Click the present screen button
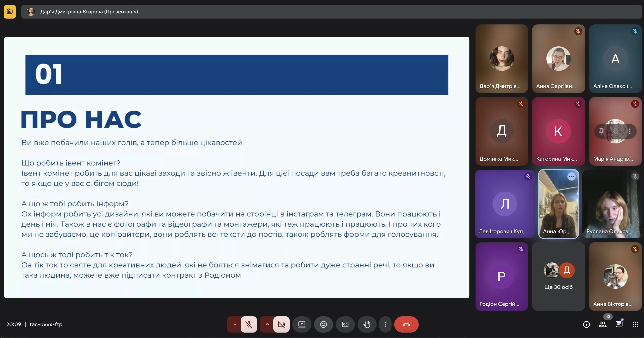Viewport: 644px width, 338px height. coord(301,324)
